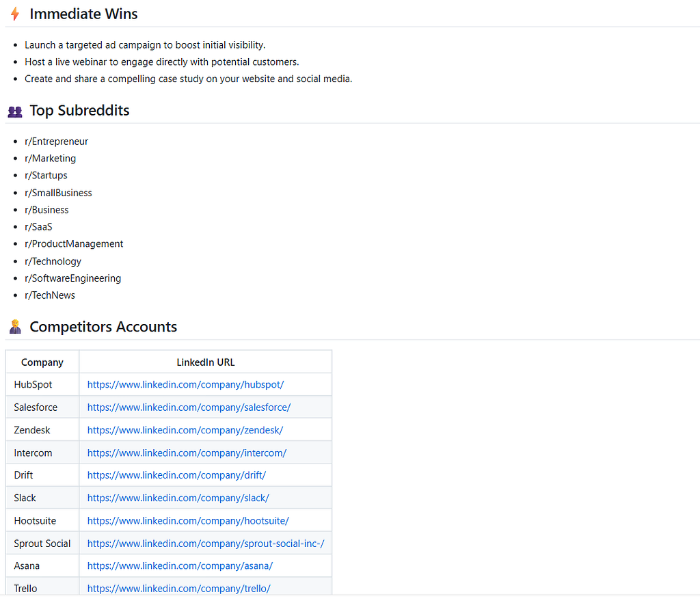Click the Hootsuite company cell
The image size is (700, 603).
tap(42, 521)
